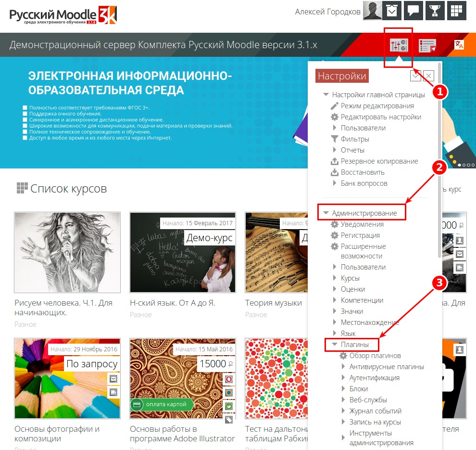Open course Рисуем человека. Ч.1. Для начинающих.
Screen dimensions: 476x450
[x=63, y=308]
